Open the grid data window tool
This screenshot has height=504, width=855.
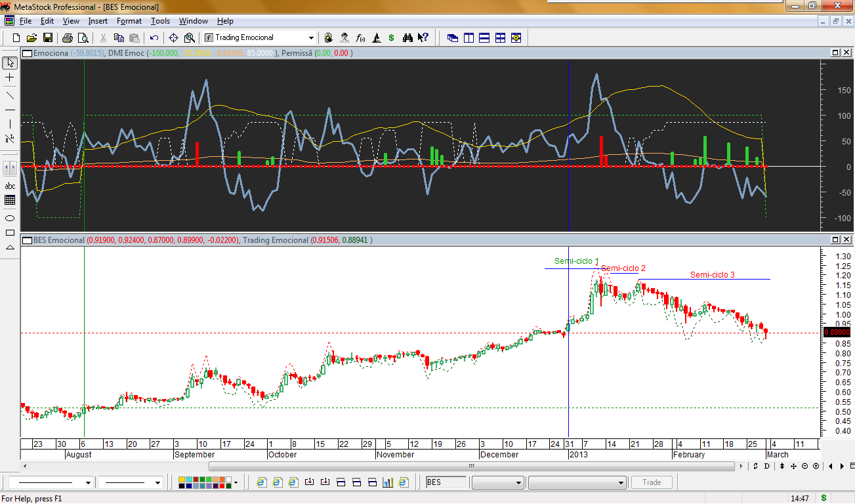pos(10,200)
